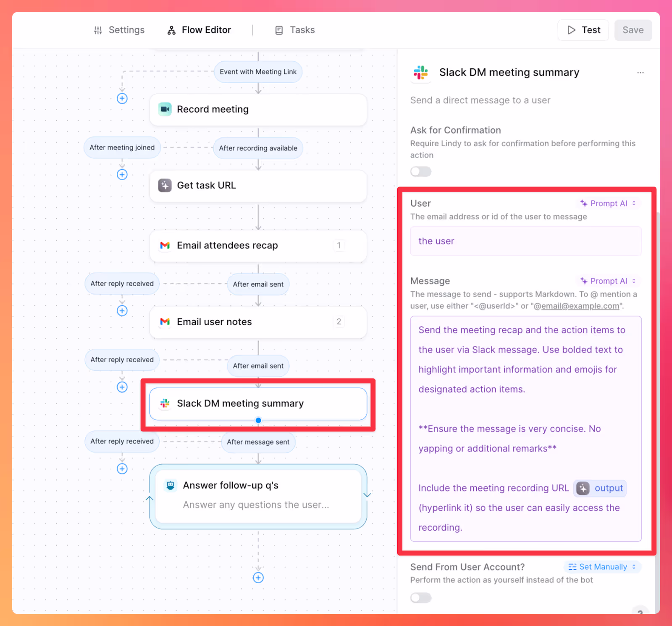Click 'After reply received' beside Slack DM node
This screenshot has height=626, width=672.
point(122,441)
